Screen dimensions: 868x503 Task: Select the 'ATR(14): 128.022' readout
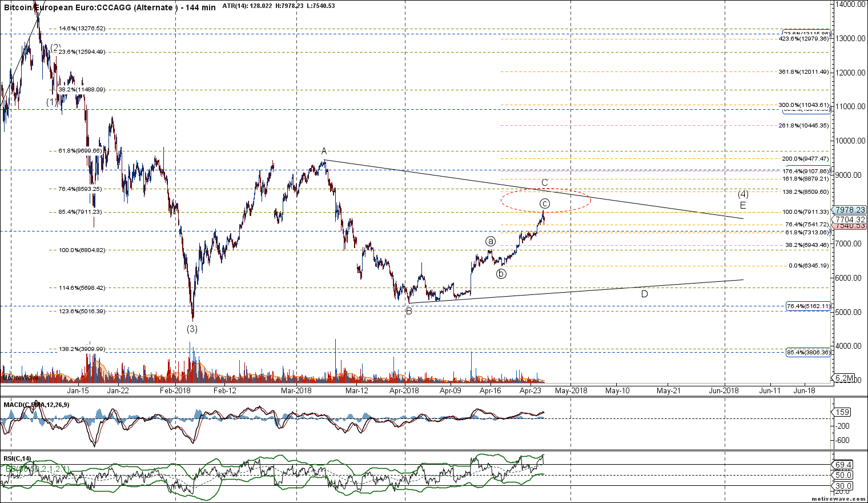pyautogui.click(x=248, y=6)
